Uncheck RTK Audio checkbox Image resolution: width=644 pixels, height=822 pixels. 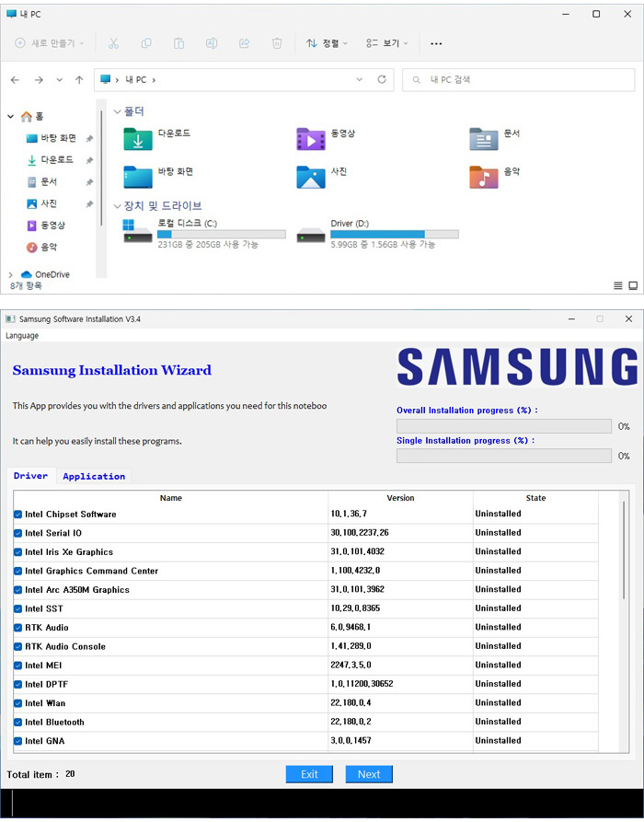tap(18, 628)
